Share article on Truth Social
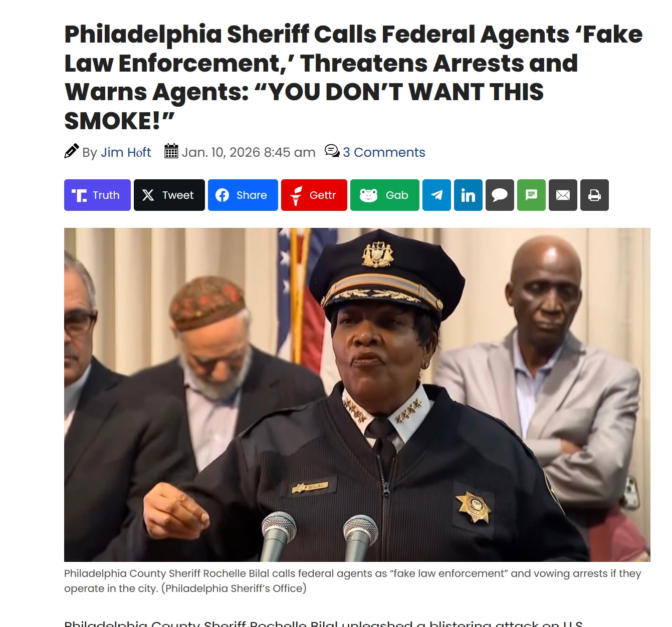 click(x=97, y=195)
